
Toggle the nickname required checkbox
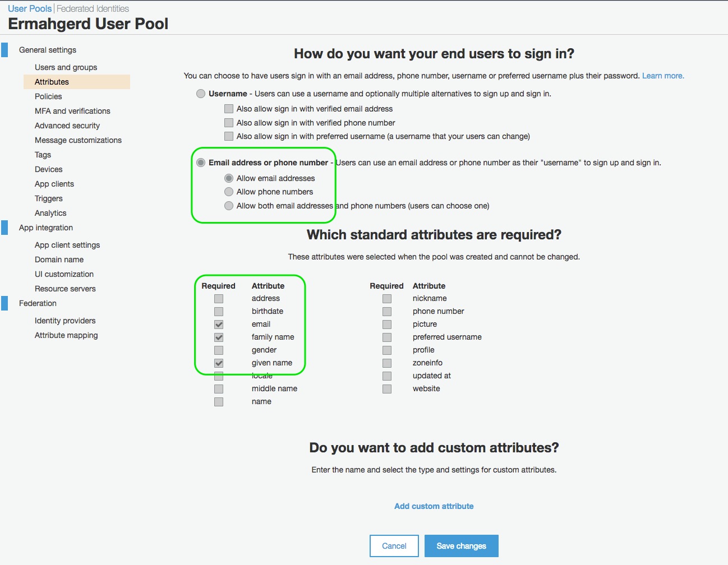tap(387, 299)
